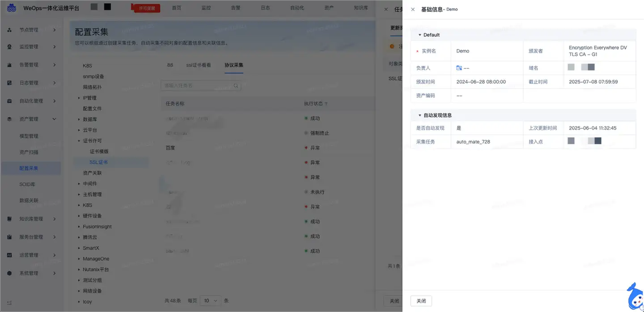
Task: Select 测试分组 in the object tree
Action: pos(92,280)
